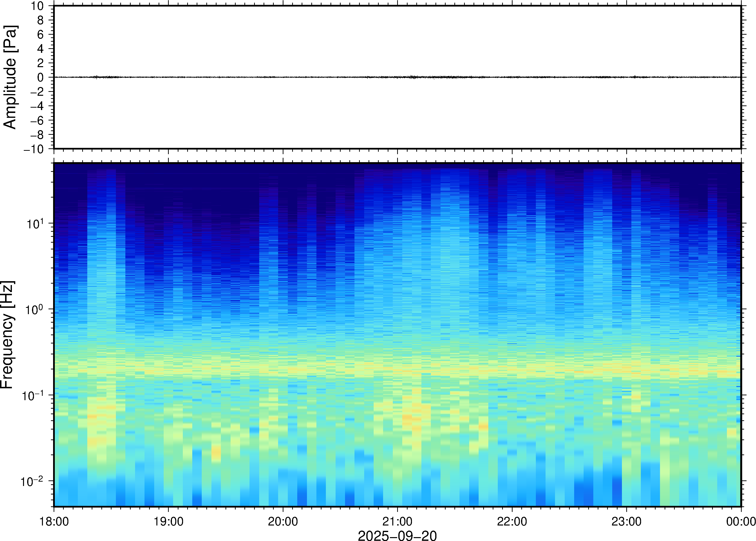Click the 0.1 Hz frequency tick label
The width and height of the screenshot is (756, 541).
(x=32, y=395)
